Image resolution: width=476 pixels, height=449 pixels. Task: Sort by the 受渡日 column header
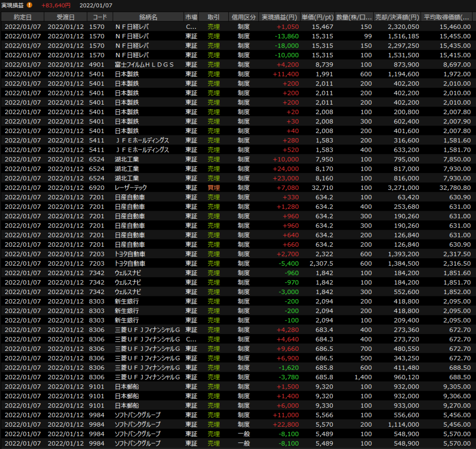[66, 17]
